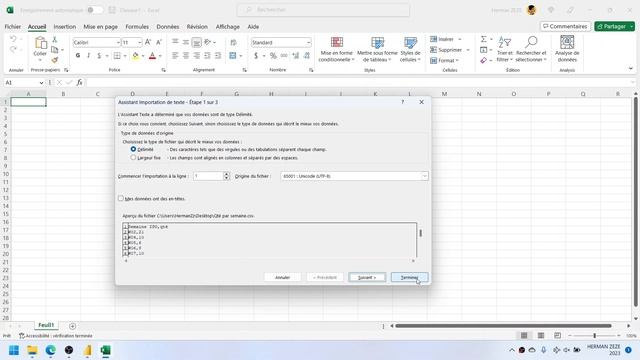Click the import start line number field

pos(208,176)
